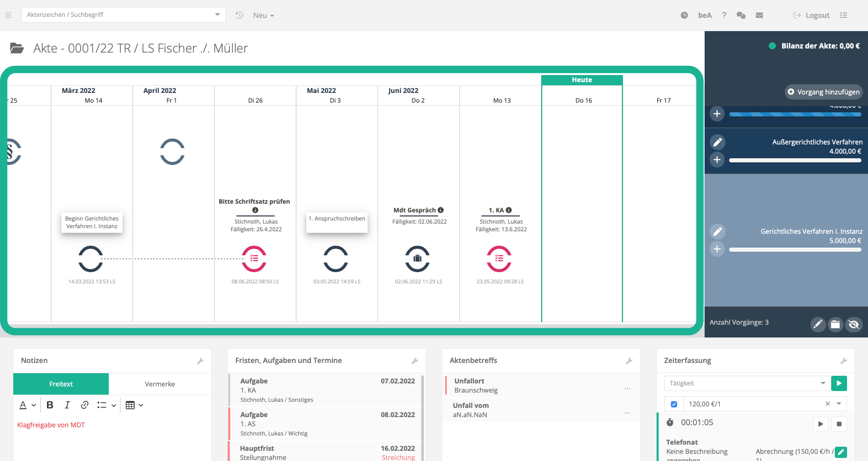Open the email envelope icon
The width and height of the screenshot is (868, 461).
pyautogui.click(x=759, y=15)
